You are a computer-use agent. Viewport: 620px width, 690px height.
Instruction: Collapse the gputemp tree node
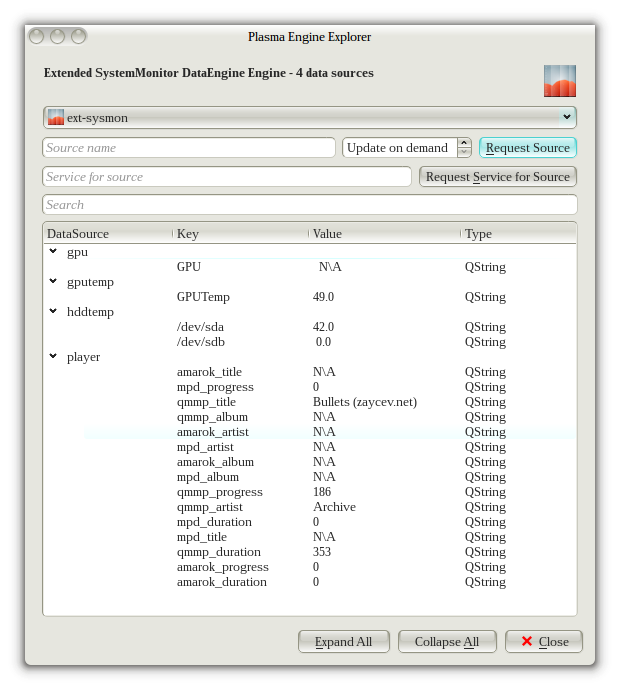[52, 282]
